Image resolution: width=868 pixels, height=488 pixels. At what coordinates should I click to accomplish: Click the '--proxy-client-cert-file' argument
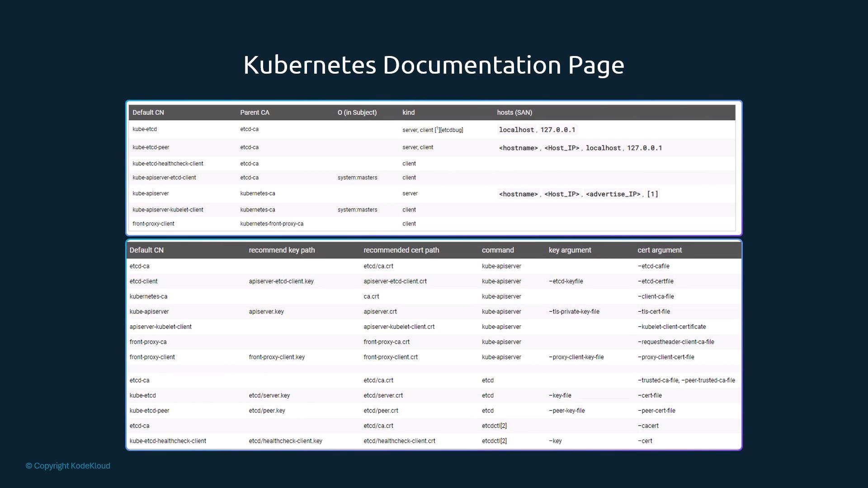click(x=666, y=357)
